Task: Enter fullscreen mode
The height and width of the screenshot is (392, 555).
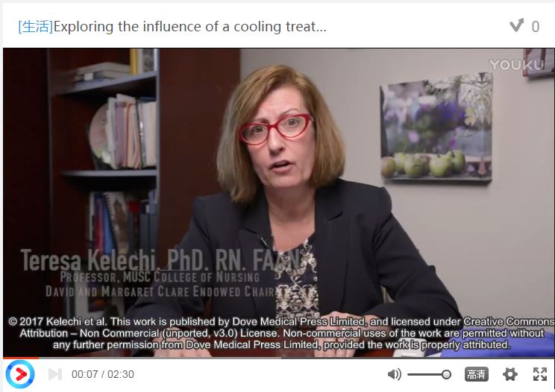Action: click(x=540, y=374)
